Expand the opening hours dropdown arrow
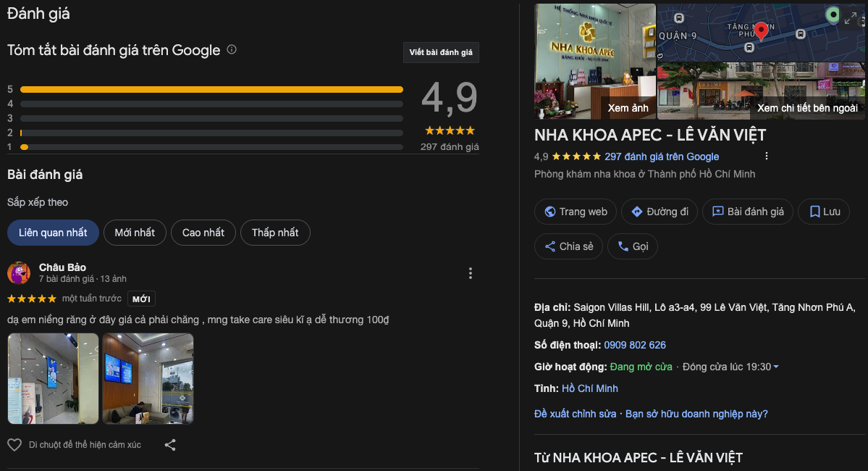Viewport: 868px width, 471px height. coord(776,367)
